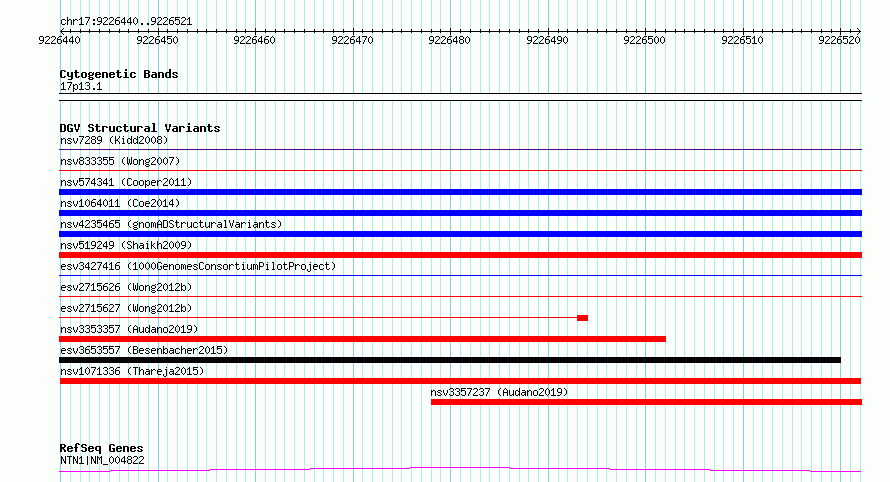
Task: Open variant esv3427416 (1000GenomesConsortiumPilotProject)
Action: click(x=198, y=266)
